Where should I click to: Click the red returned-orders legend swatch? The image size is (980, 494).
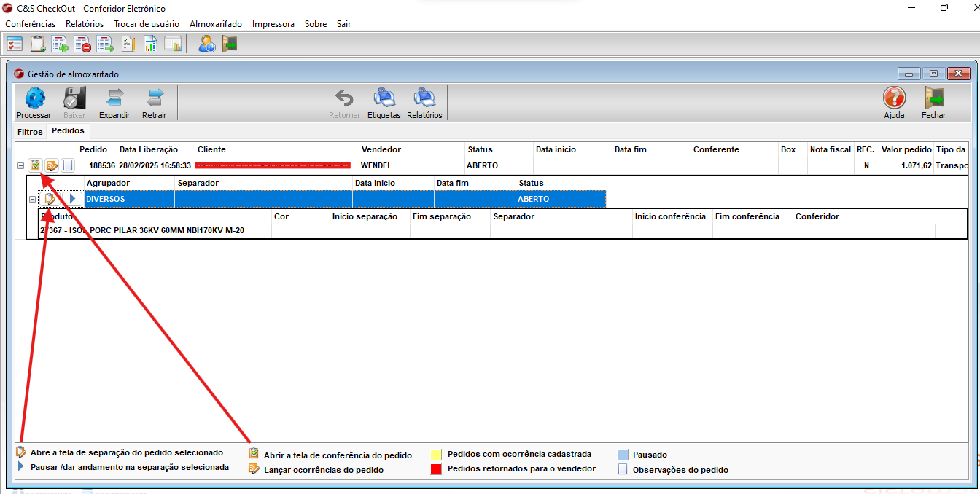click(437, 469)
